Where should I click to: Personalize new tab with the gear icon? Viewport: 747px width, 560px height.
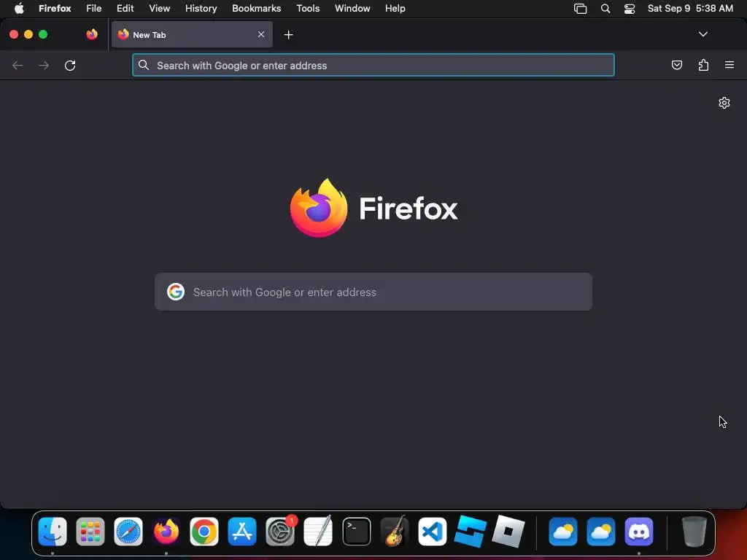coord(724,103)
